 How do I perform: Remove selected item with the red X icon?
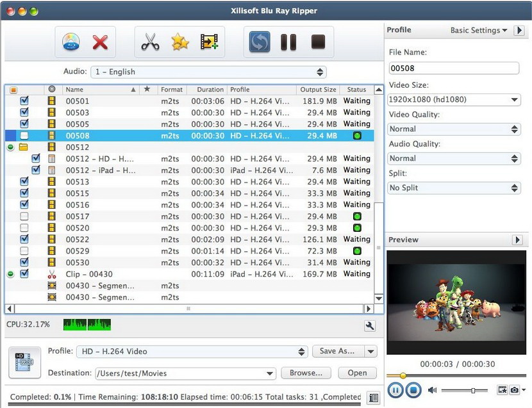pyautogui.click(x=100, y=42)
